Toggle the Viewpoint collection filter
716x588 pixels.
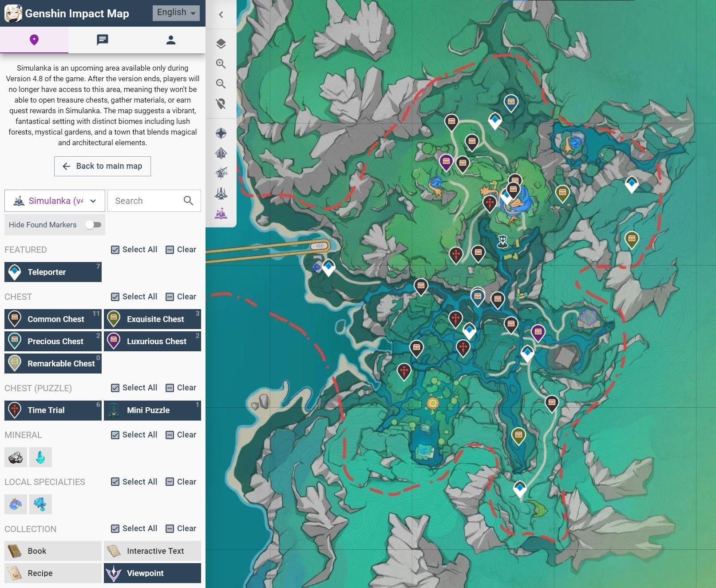[x=152, y=573]
